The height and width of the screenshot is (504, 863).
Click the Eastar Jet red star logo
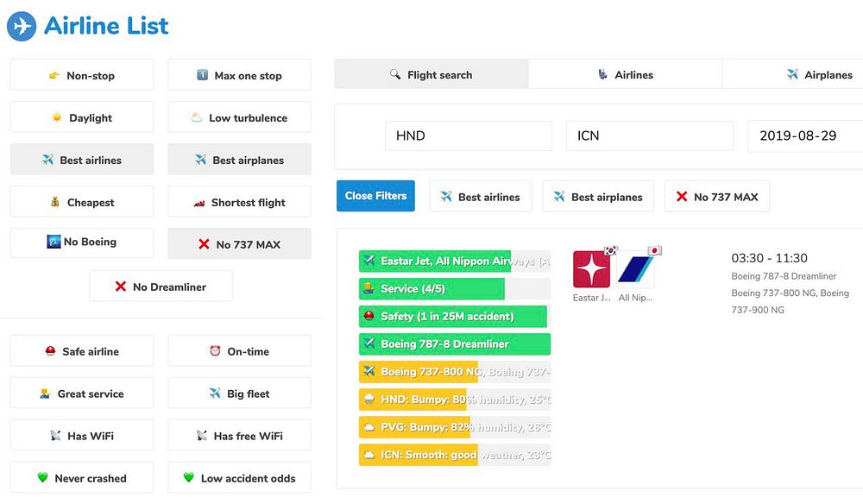pos(592,269)
